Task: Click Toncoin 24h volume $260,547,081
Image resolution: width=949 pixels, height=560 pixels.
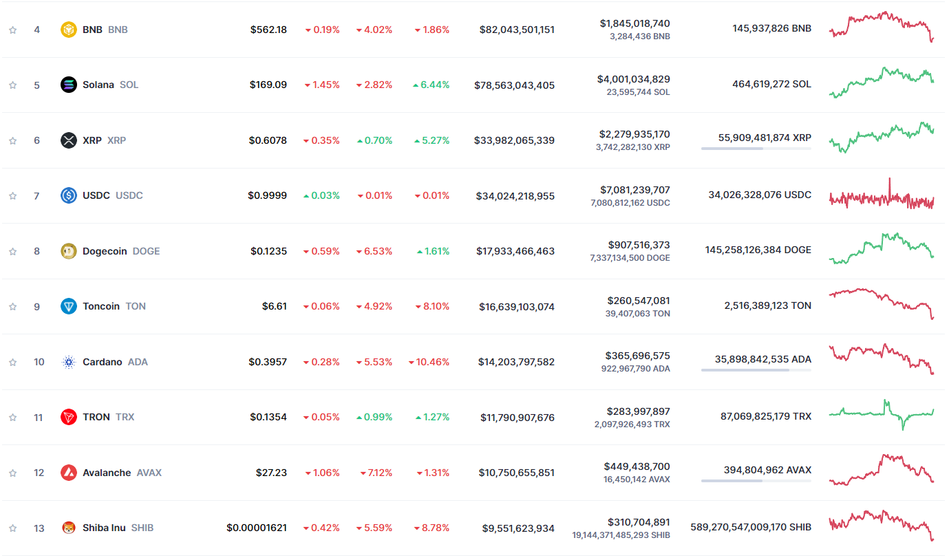Action: [x=638, y=301]
